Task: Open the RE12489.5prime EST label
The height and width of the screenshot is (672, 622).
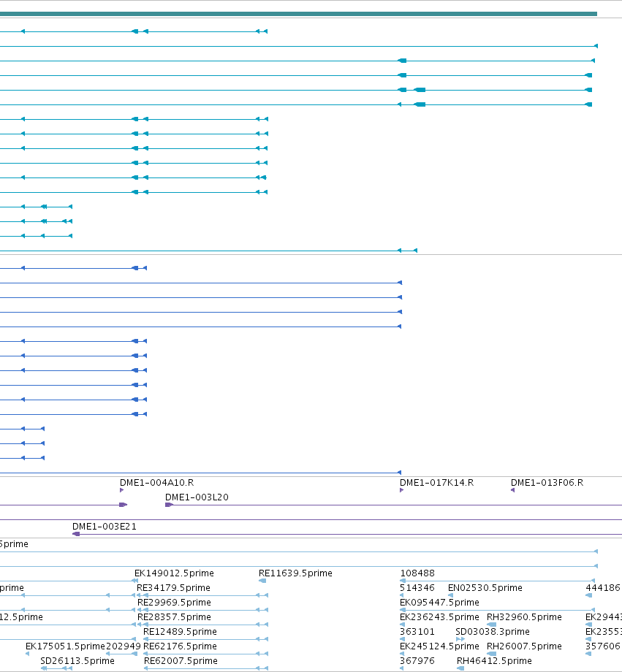Action: (180, 631)
